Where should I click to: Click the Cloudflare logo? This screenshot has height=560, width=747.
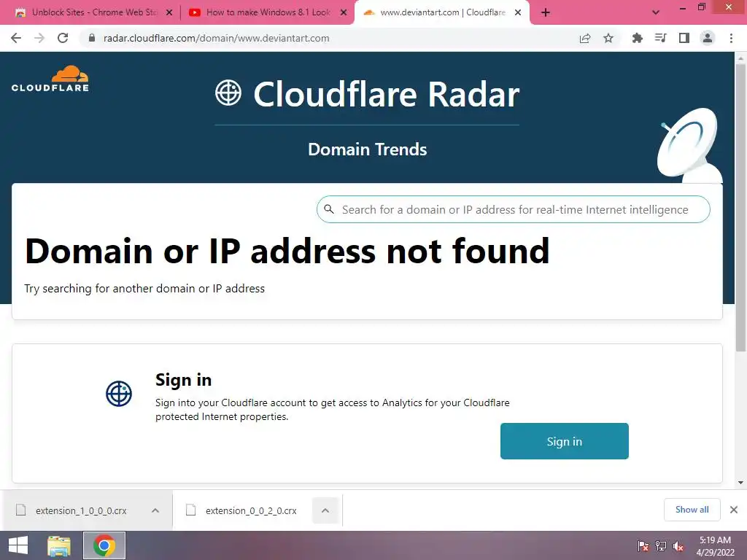pyautogui.click(x=50, y=79)
